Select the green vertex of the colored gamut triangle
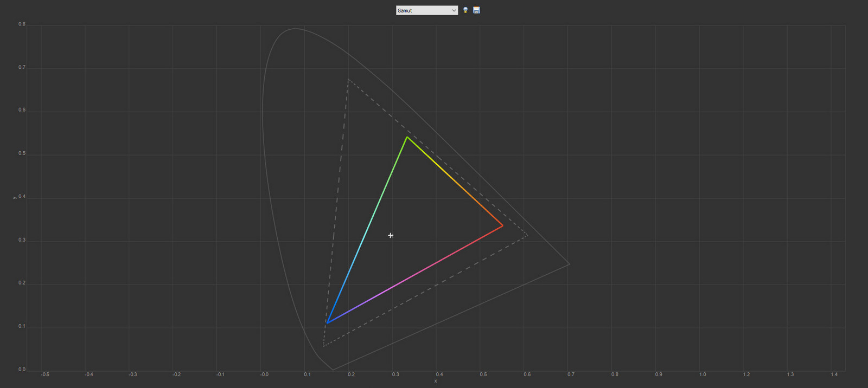The width and height of the screenshot is (868, 388). [407, 137]
